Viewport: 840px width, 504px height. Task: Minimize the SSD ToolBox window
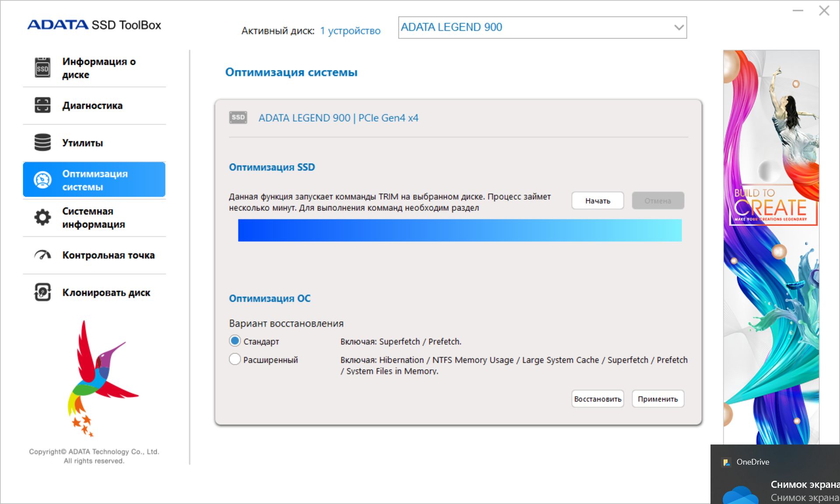(x=798, y=10)
